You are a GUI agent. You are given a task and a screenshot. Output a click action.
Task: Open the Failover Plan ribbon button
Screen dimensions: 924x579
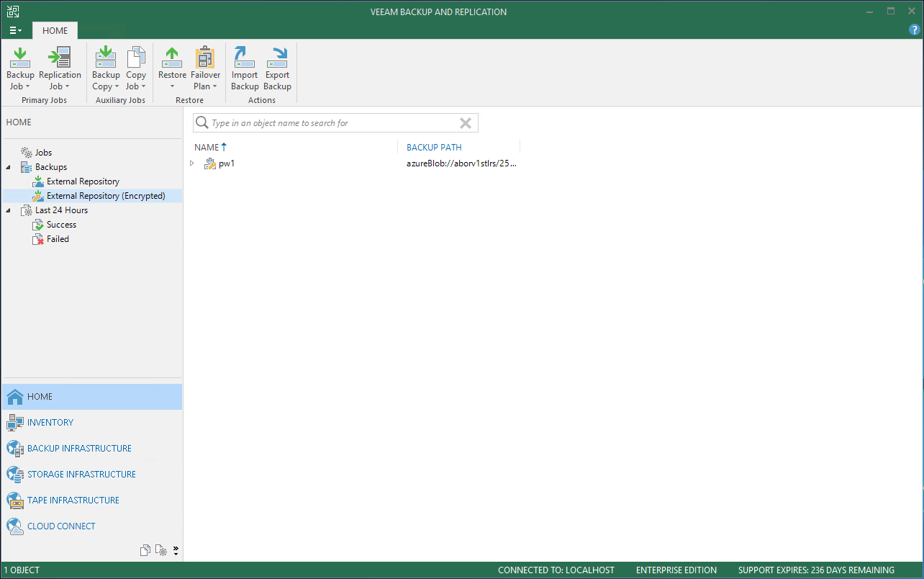click(205, 69)
